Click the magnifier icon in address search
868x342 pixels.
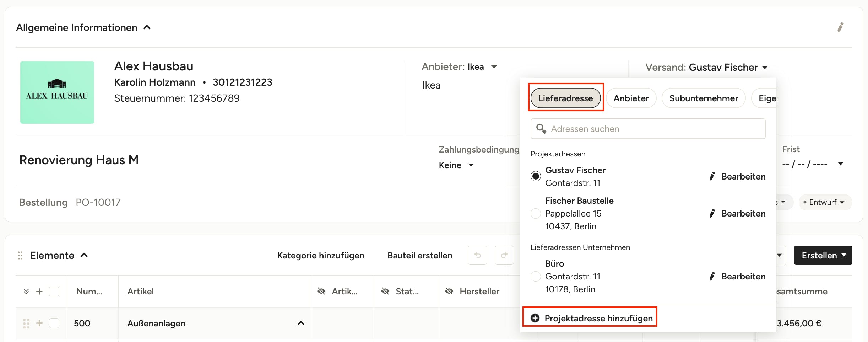[x=541, y=128]
